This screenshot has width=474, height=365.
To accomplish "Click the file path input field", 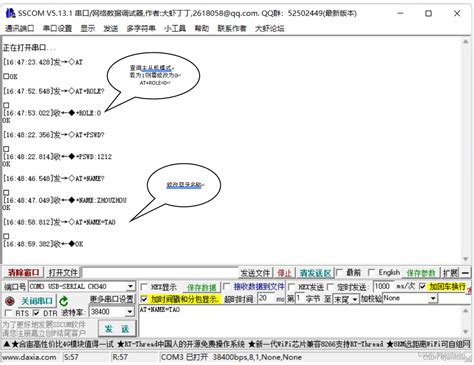I will coord(160,273).
